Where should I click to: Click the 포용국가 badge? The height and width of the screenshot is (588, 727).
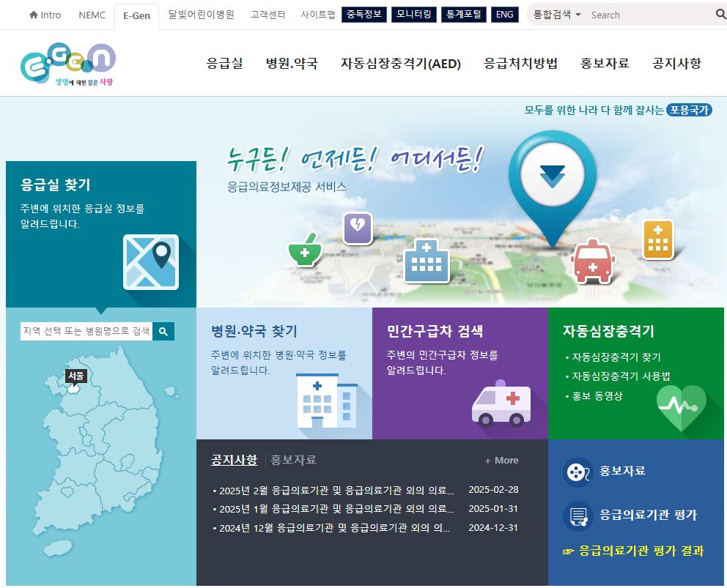(689, 110)
